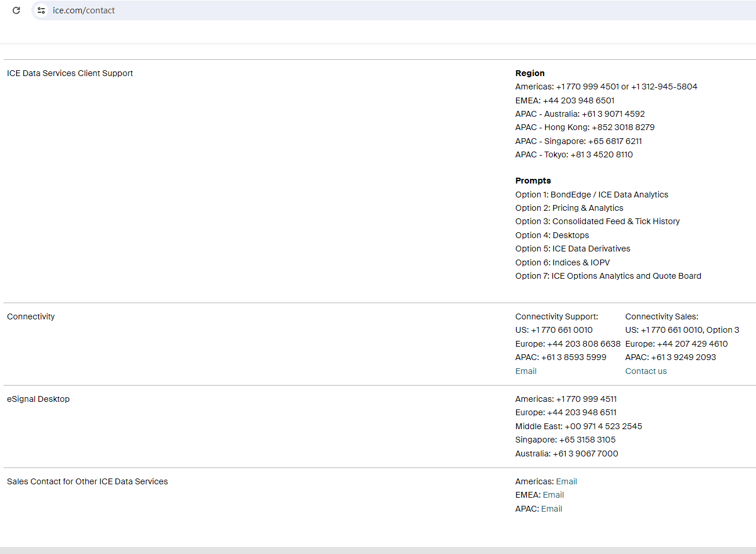Viewport: 756px width, 554px height.
Task: Click Option 7: ICE Options Analytics line
Action: pos(608,276)
